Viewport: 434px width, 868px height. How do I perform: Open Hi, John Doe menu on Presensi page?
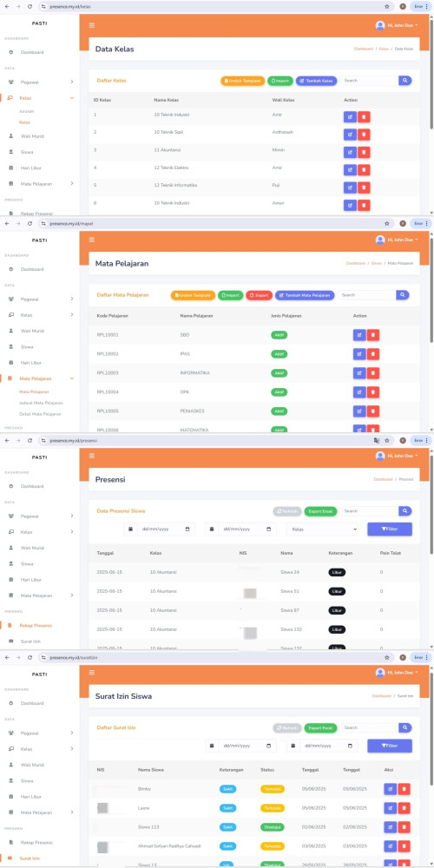pyautogui.click(x=397, y=456)
